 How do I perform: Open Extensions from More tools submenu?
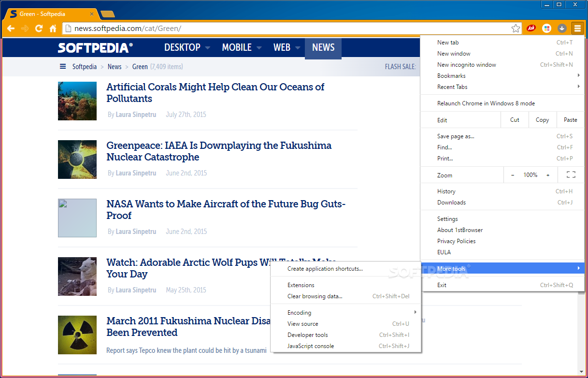click(346, 285)
